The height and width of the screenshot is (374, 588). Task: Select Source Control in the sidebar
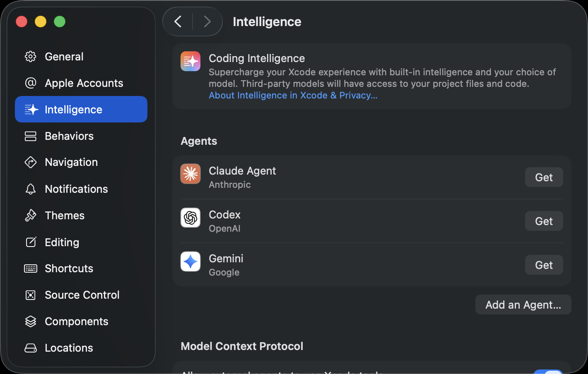[81, 295]
